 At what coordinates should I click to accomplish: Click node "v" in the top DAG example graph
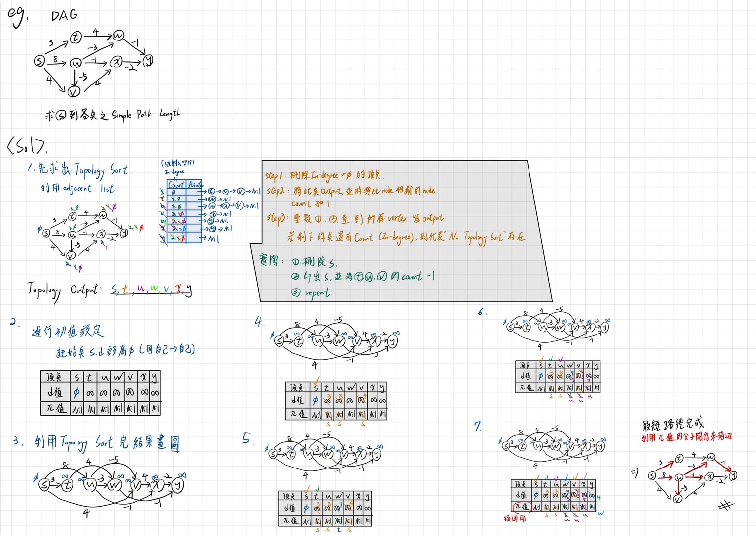point(74,92)
